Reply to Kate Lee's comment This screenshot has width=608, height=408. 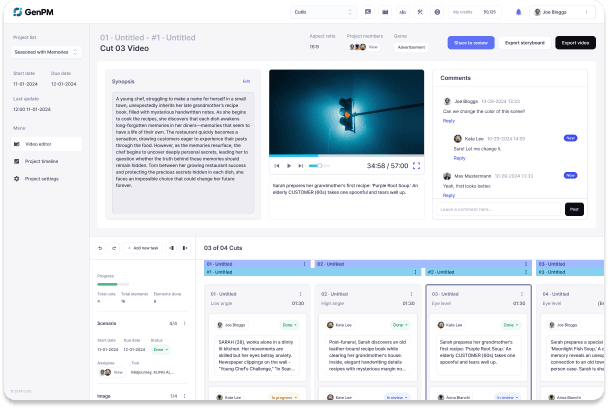coord(459,158)
